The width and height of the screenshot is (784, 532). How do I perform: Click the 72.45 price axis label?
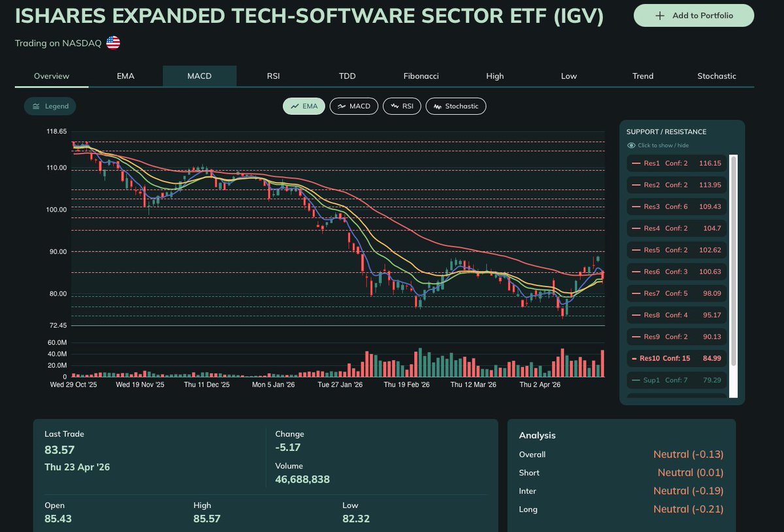57,326
